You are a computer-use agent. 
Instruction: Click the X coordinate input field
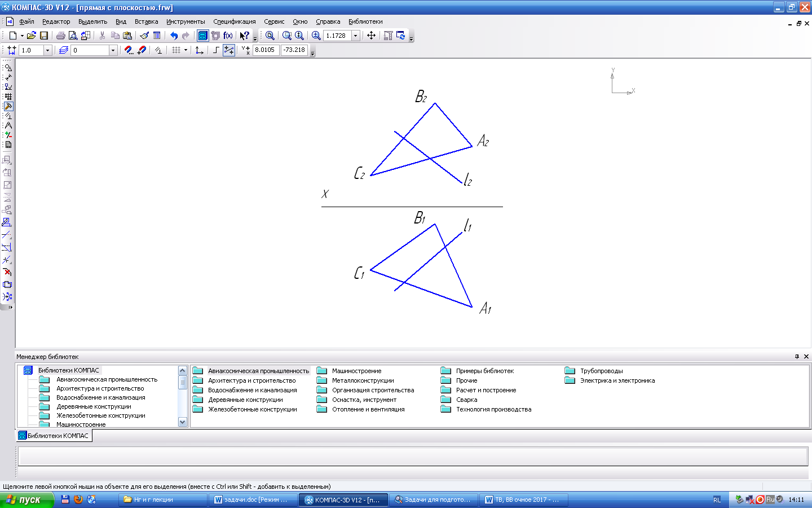(x=265, y=50)
